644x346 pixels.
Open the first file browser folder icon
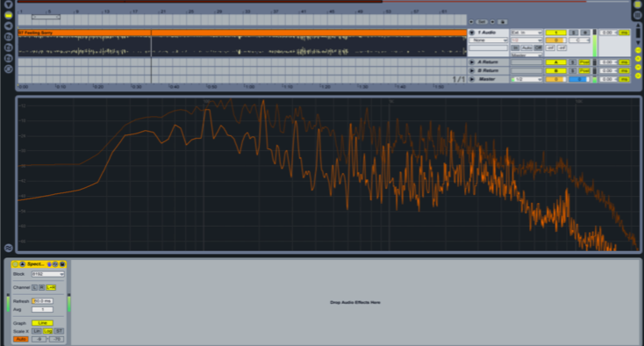[x=8, y=37]
